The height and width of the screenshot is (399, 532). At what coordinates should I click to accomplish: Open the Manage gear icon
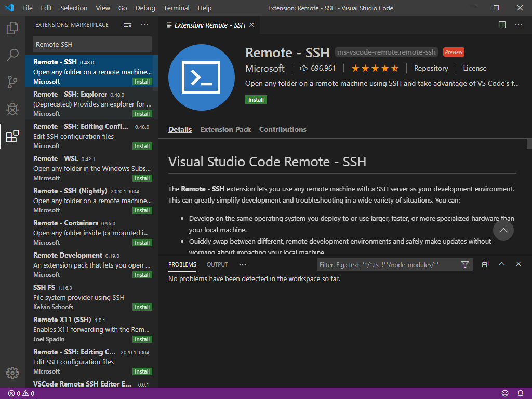click(12, 373)
